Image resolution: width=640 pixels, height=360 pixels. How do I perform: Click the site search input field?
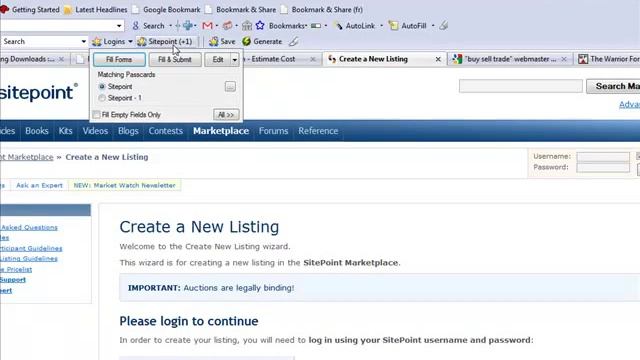pos(521,86)
